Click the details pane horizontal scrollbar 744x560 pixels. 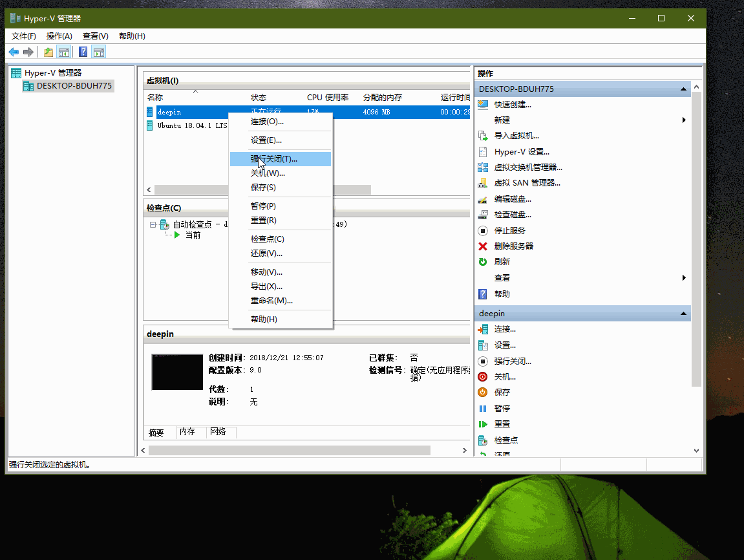tap(290, 450)
